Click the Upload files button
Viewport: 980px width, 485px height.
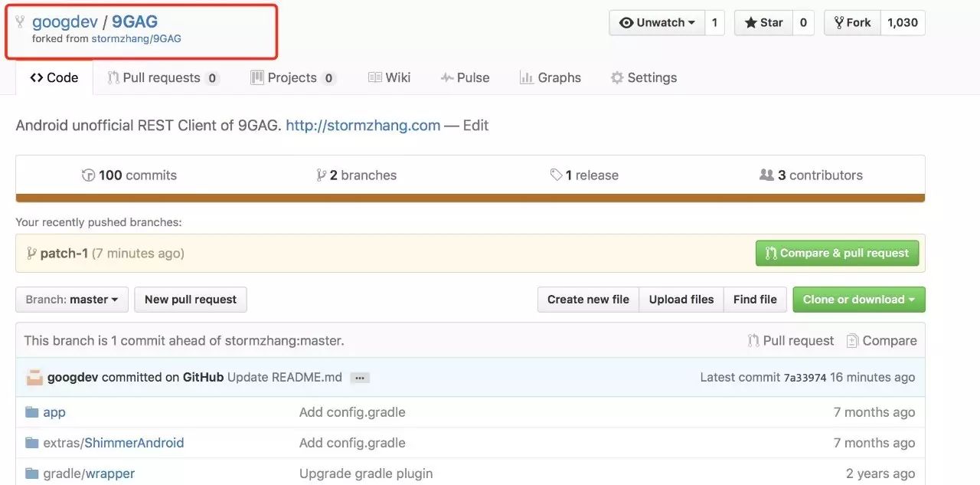coord(681,300)
